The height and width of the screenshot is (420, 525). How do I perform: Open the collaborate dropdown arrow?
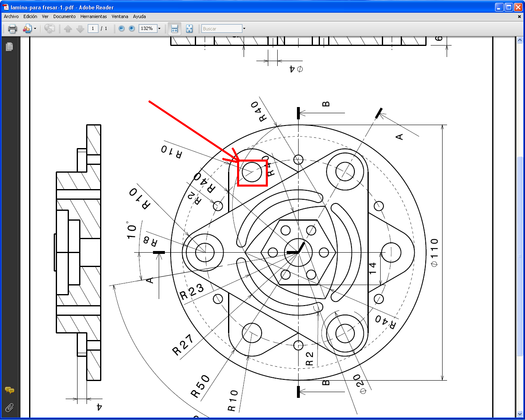(x=35, y=29)
